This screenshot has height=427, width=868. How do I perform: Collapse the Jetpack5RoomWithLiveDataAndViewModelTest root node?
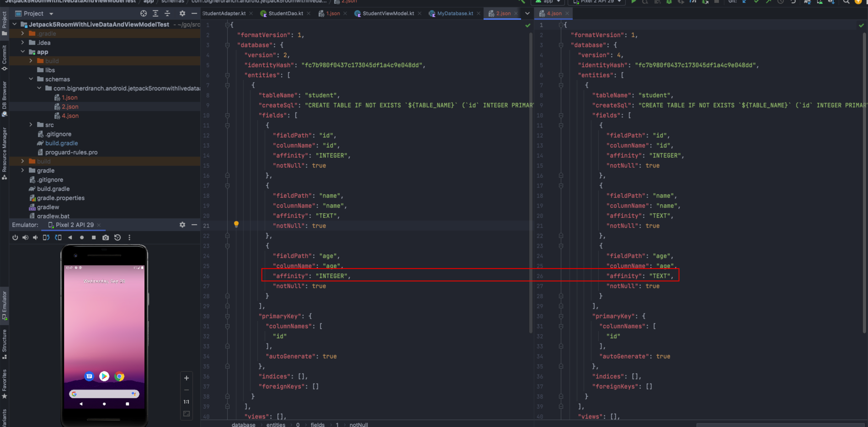point(15,24)
